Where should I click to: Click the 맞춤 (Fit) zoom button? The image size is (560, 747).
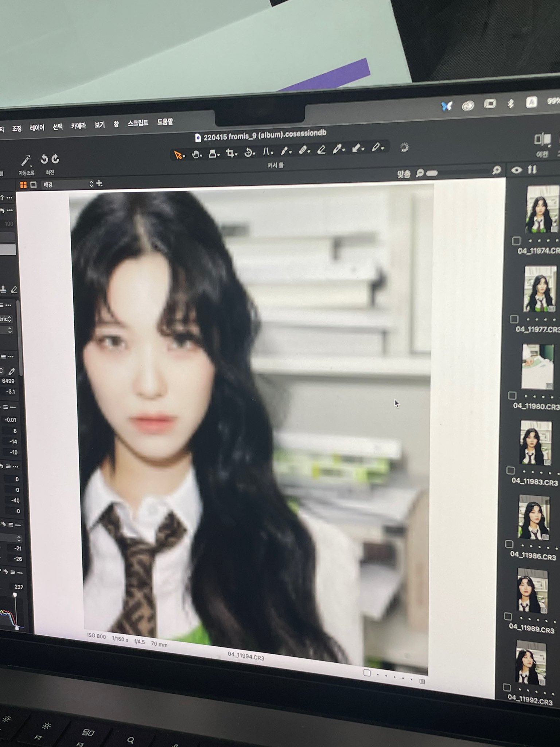click(404, 174)
